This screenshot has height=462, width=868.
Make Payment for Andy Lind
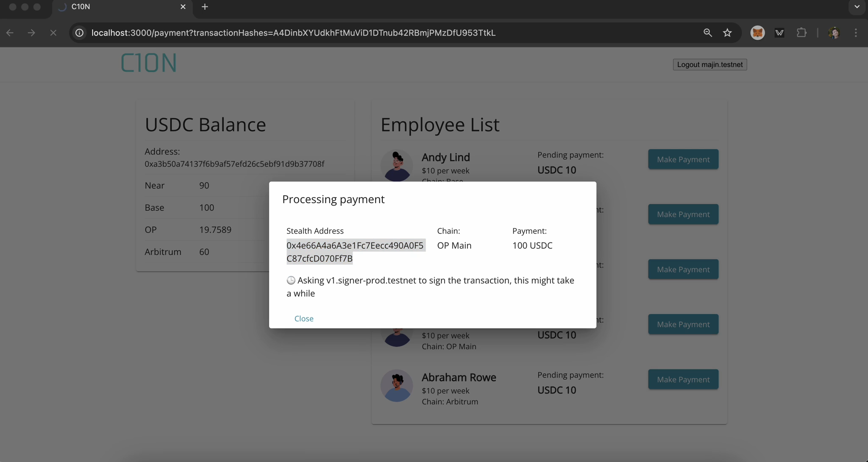point(683,159)
